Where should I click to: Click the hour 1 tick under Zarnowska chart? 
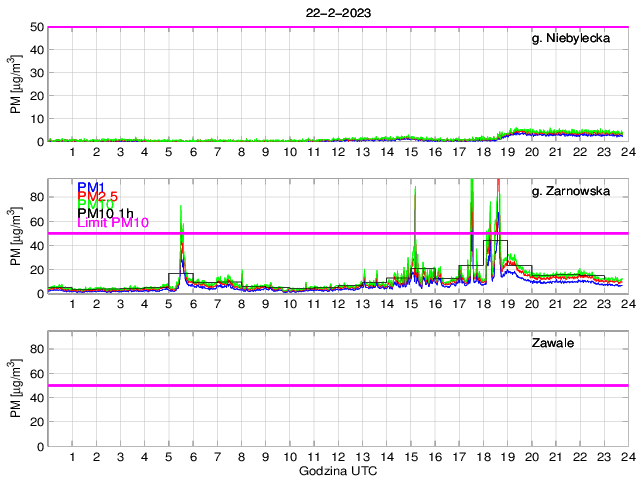coord(72,304)
